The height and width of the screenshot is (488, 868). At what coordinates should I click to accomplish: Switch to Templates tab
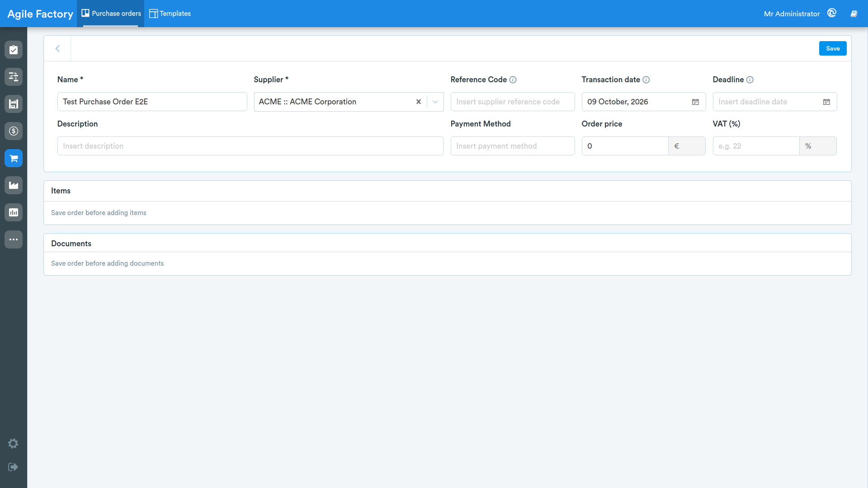[170, 14]
